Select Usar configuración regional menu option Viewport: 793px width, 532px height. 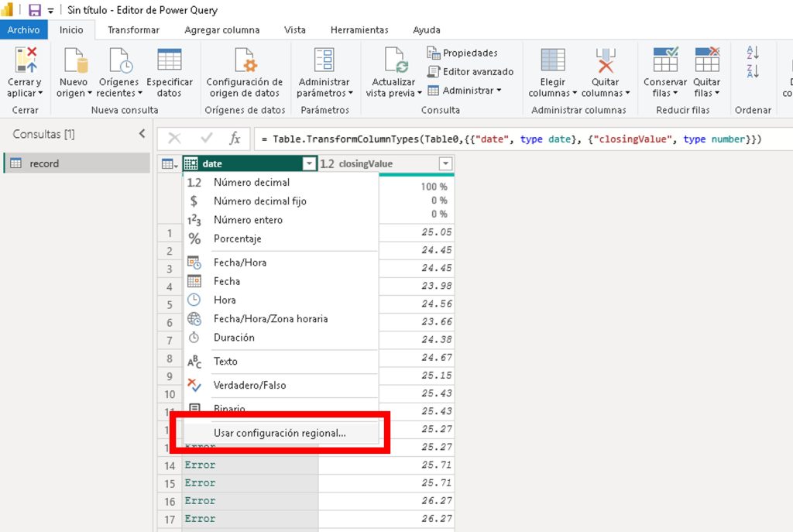pyautogui.click(x=280, y=434)
